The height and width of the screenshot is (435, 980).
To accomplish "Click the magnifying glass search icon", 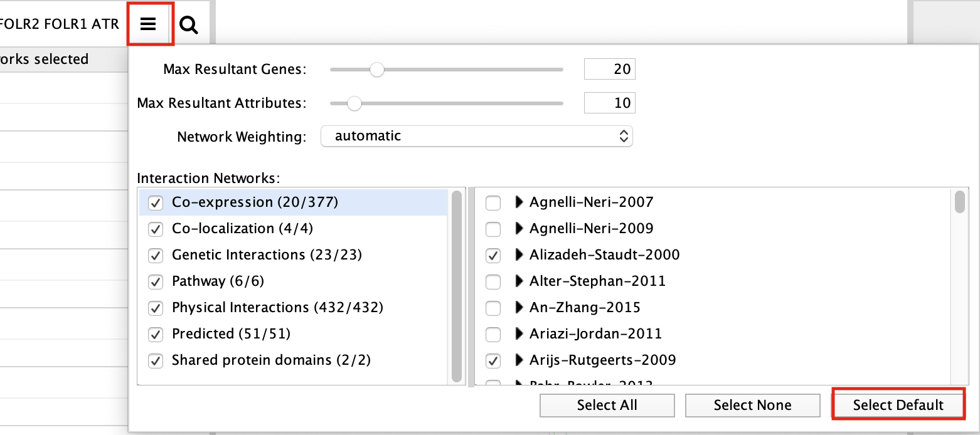I will click(188, 25).
